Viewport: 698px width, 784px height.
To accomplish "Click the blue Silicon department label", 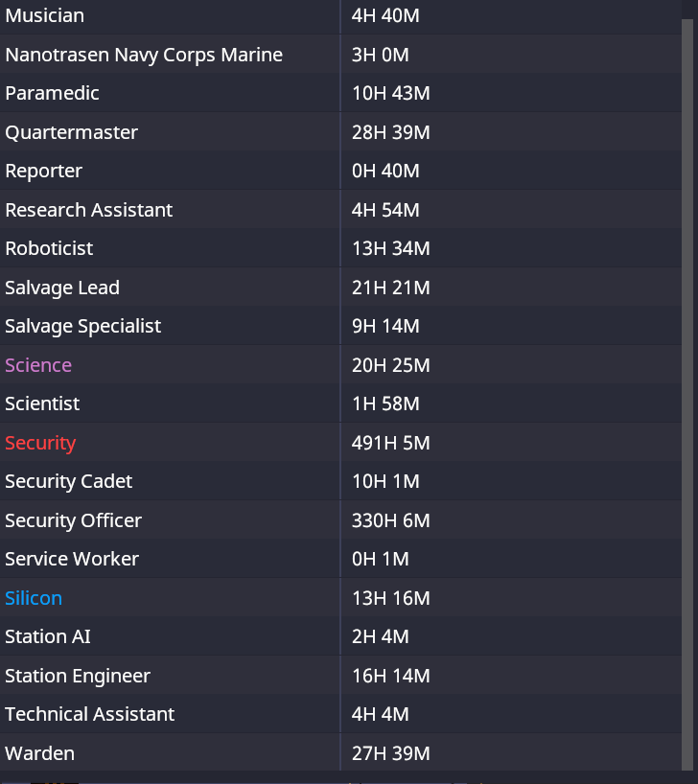I will tap(34, 598).
